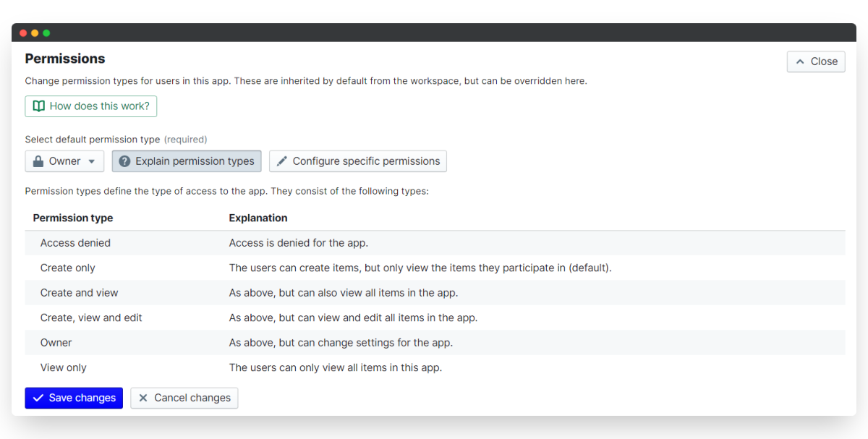Open the How does this work link
Screen dimensions: 868x439
[x=91, y=106]
